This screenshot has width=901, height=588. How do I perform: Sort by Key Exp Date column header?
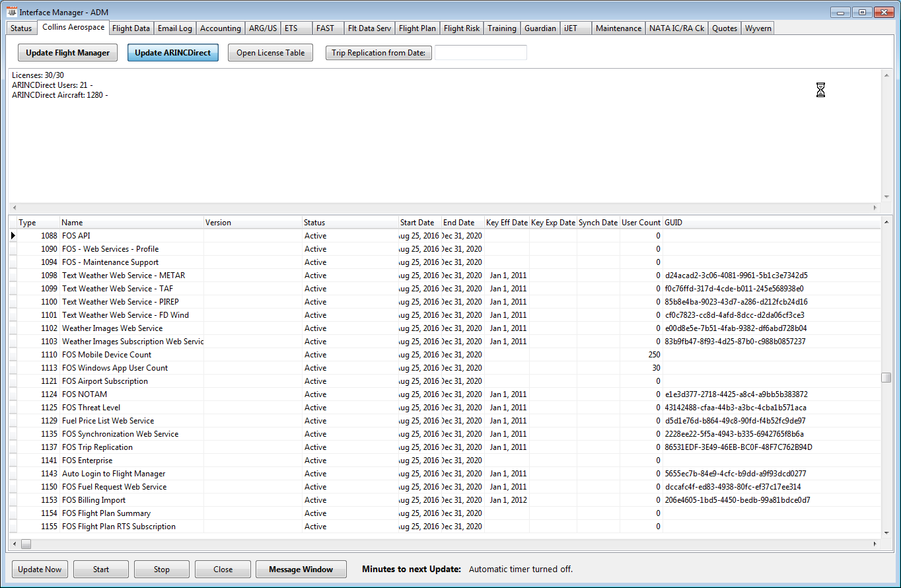click(553, 223)
